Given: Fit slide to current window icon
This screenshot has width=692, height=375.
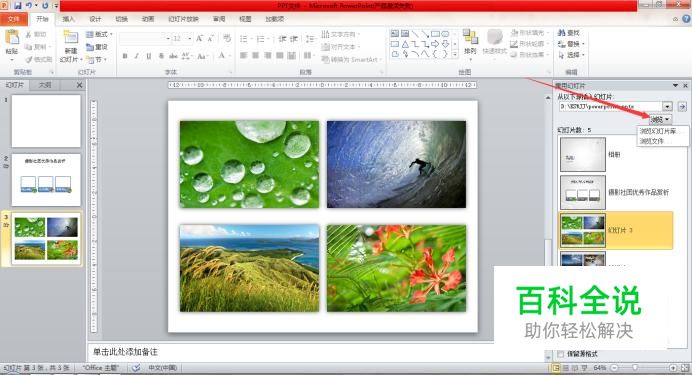Looking at the screenshot, I should tap(685, 368).
